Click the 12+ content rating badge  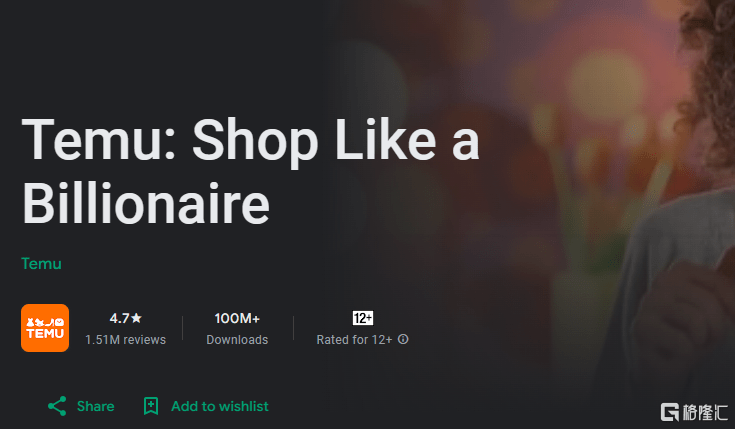363,318
